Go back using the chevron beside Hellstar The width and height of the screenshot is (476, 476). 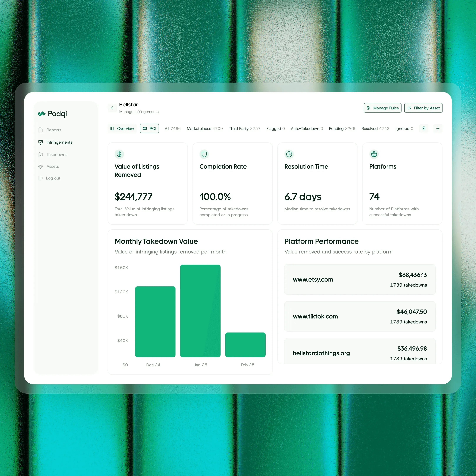click(x=112, y=108)
